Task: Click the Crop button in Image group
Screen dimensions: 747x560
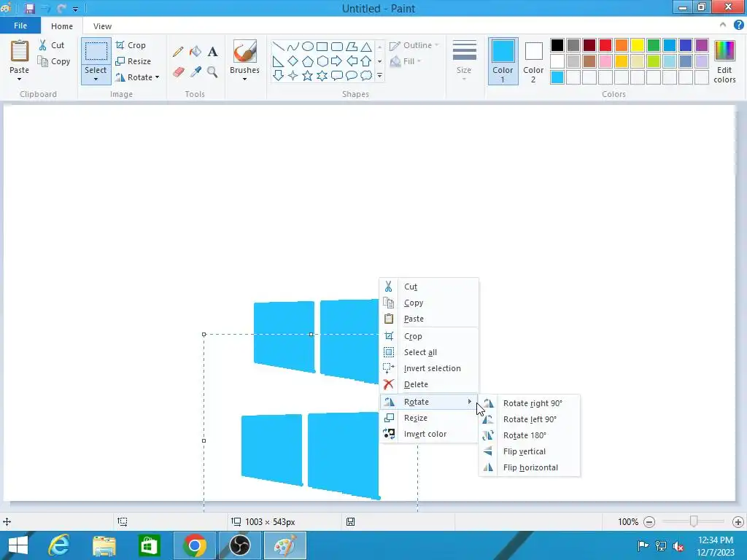Action: tap(131, 45)
